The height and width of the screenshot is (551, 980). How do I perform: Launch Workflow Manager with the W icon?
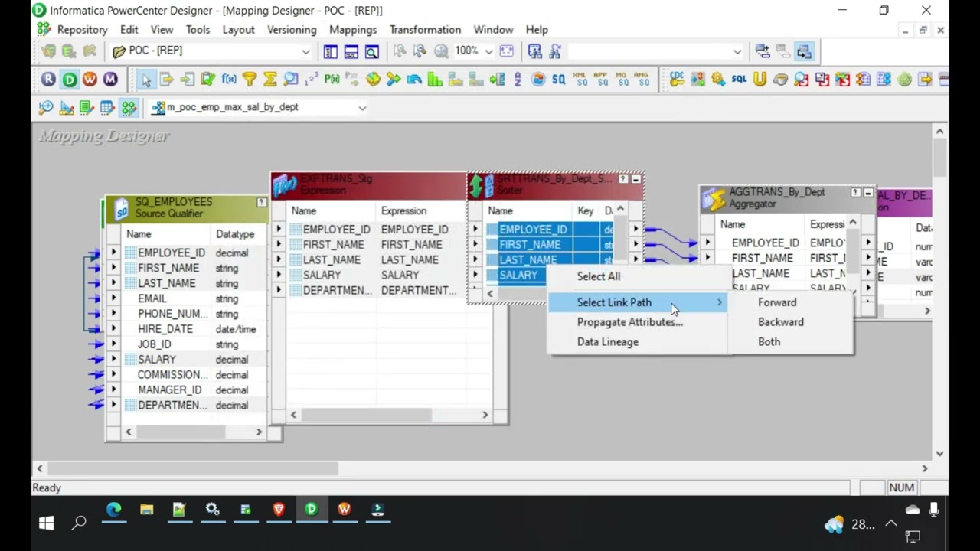90,80
